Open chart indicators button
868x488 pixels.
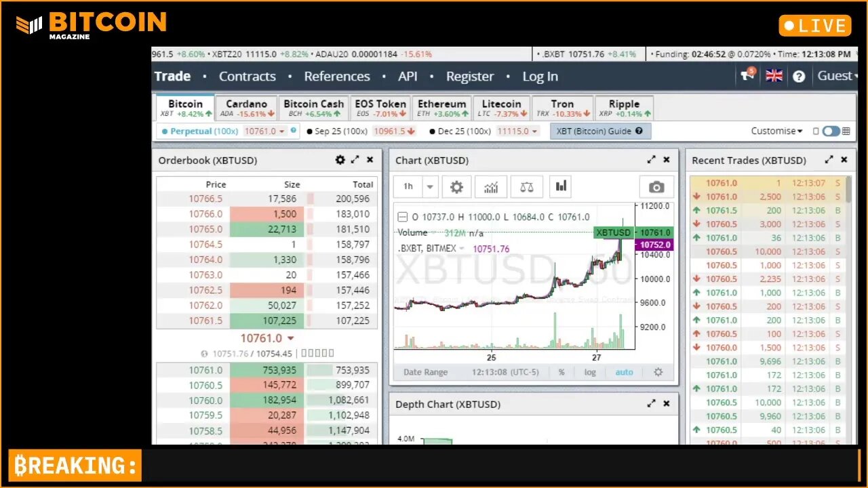491,186
